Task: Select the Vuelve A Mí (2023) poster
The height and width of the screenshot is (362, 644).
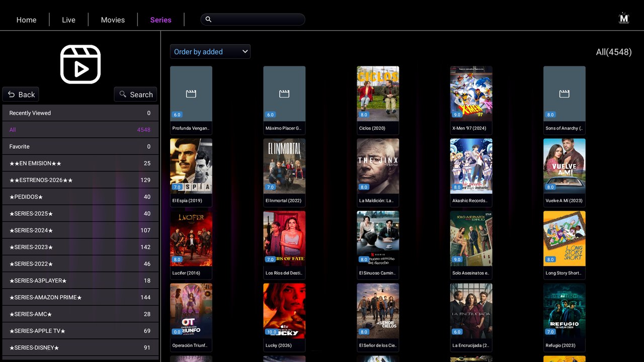Action: 565,166
